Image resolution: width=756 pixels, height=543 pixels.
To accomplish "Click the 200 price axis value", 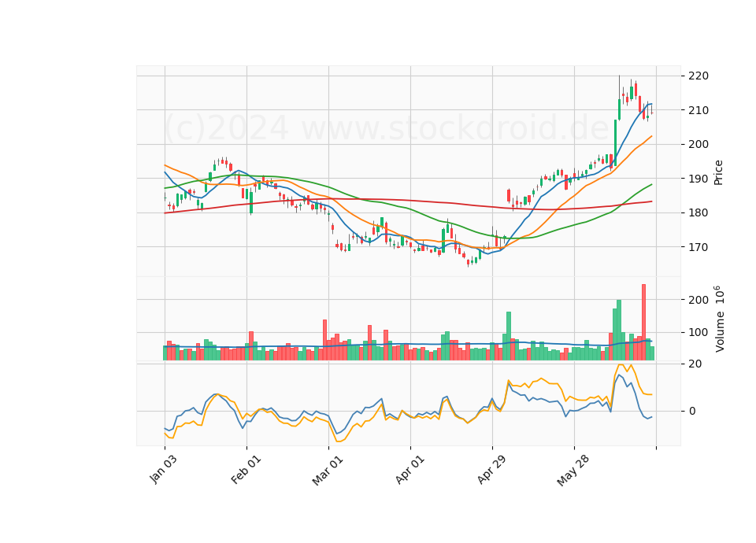I will (x=699, y=145).
